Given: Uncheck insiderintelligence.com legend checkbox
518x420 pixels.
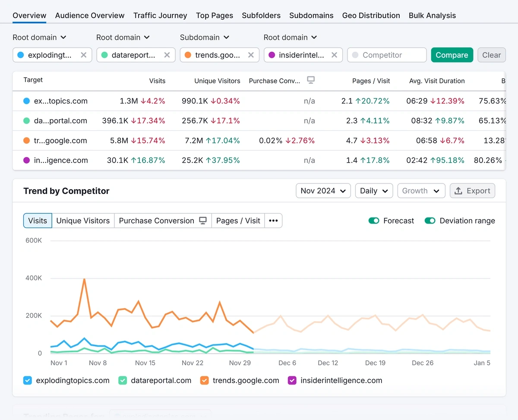Looking at the screenshot, I should 292,381.
